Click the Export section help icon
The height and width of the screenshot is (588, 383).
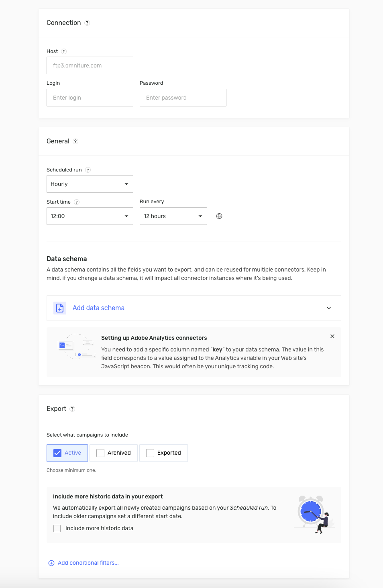point(72,408)
